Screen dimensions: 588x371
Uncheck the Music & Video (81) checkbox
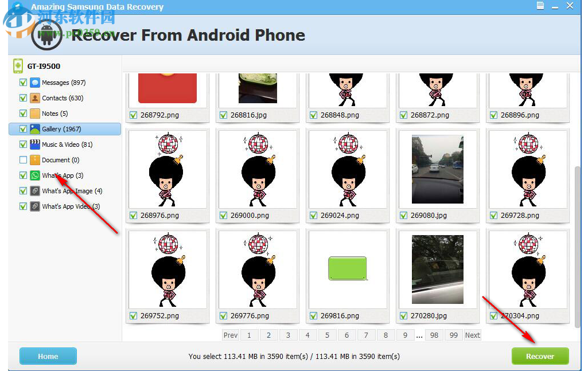point(24,145)
